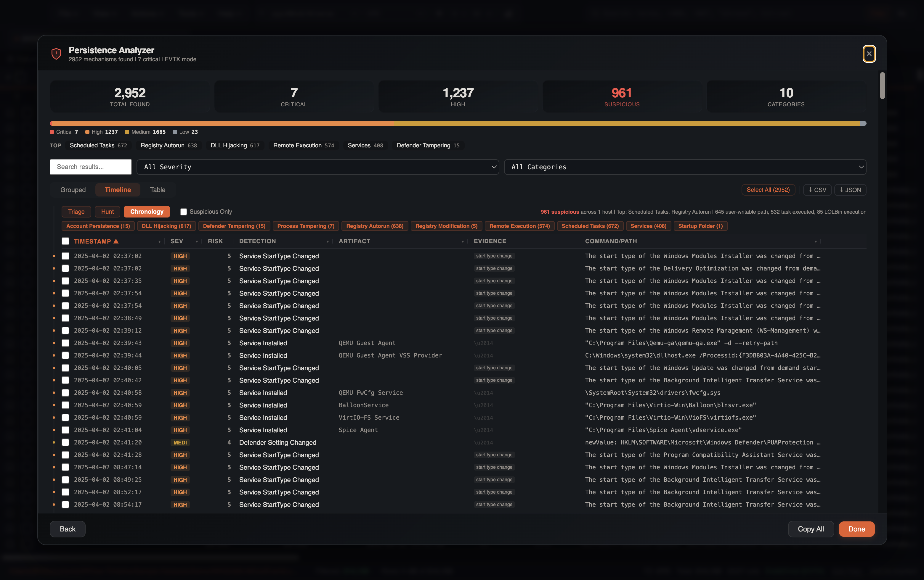
Task: Check the select-all header checkbox
Action: click(x=66, y=241)
